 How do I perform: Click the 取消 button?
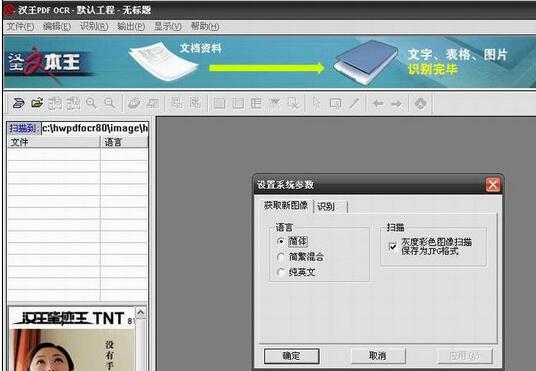378,356
